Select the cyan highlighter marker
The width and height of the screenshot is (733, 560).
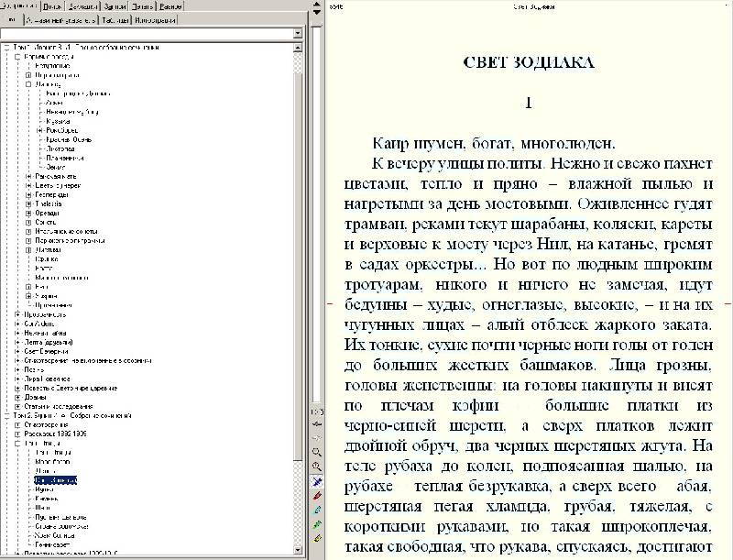point(317,510)
